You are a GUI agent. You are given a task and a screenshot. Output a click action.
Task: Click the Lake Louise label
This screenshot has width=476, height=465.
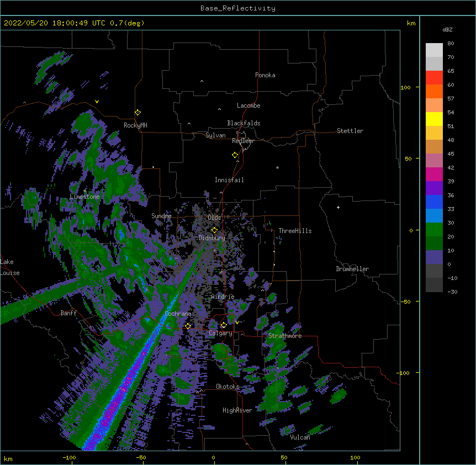point(10,267)
